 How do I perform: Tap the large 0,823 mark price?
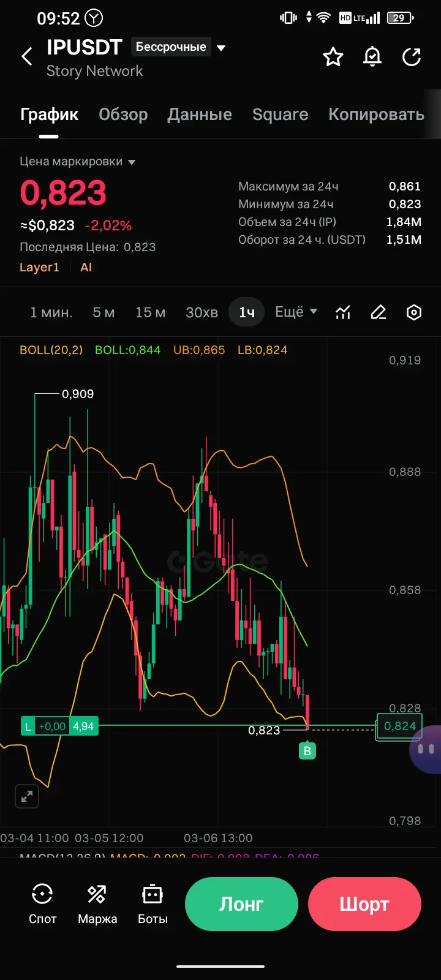point(63,192)
